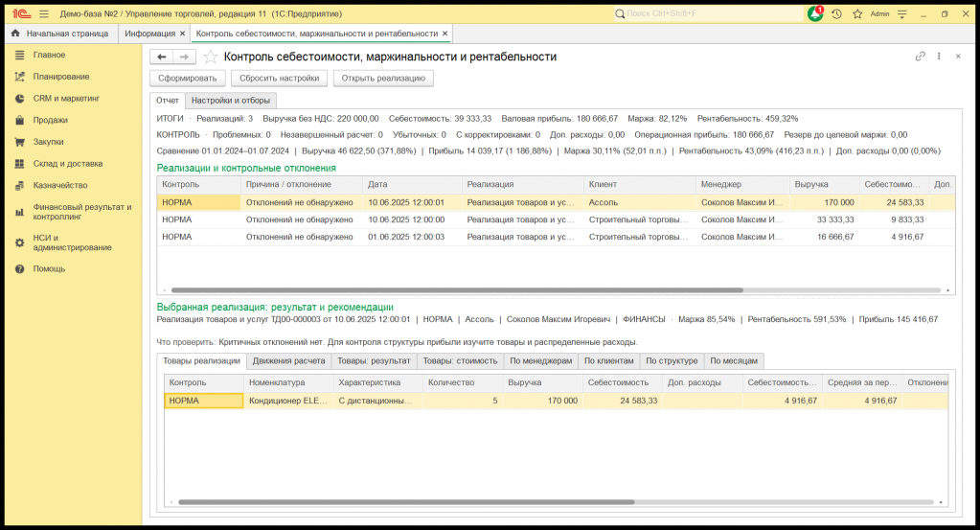Open the По клиентам tab
This screenshot has width=980, height=530.
(608, 360)
